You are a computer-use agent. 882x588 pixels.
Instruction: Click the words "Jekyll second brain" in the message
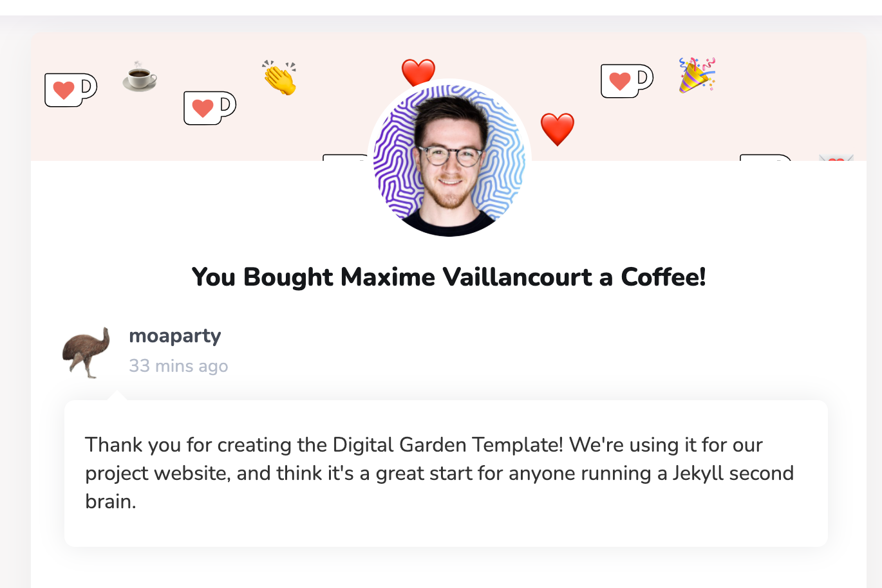(733, 473)
